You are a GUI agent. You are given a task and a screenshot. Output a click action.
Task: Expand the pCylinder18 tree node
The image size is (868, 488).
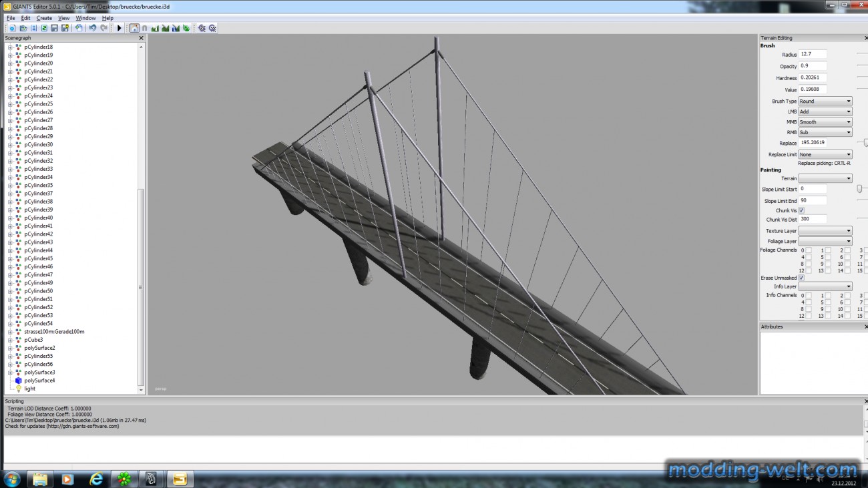tap(10, 47)
